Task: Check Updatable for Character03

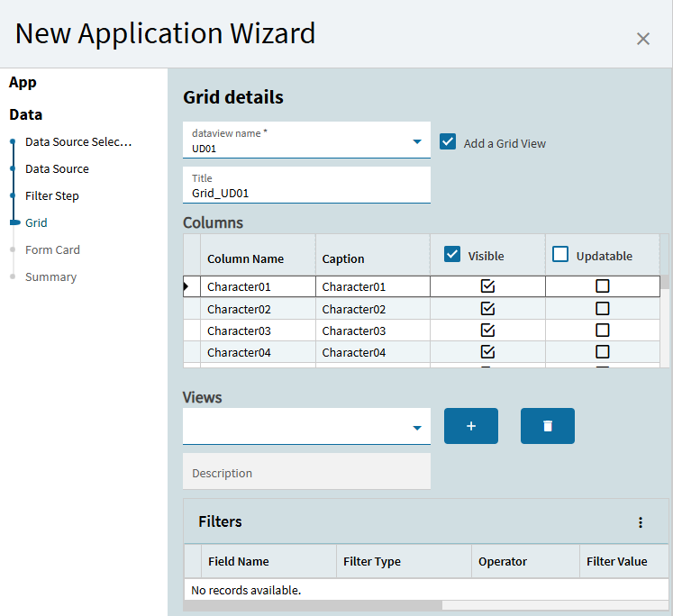Action: pyautogui.click(x=603, y=331)
